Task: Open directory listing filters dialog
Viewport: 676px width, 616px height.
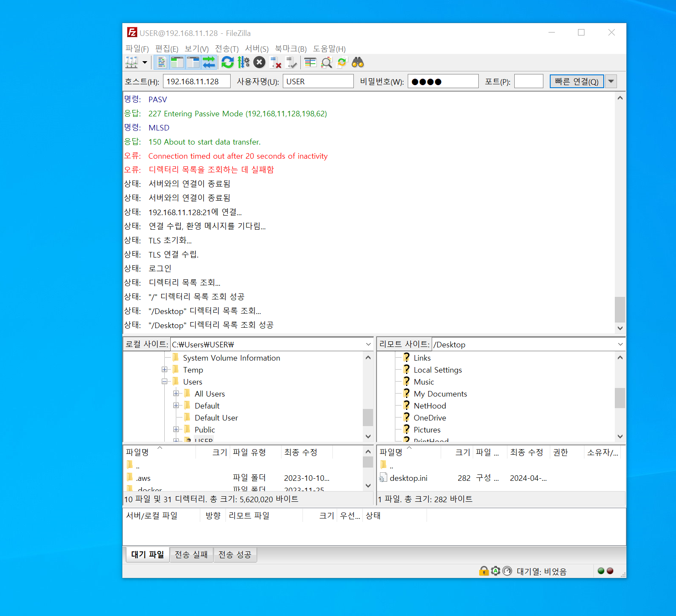Action: click(310, 62)
